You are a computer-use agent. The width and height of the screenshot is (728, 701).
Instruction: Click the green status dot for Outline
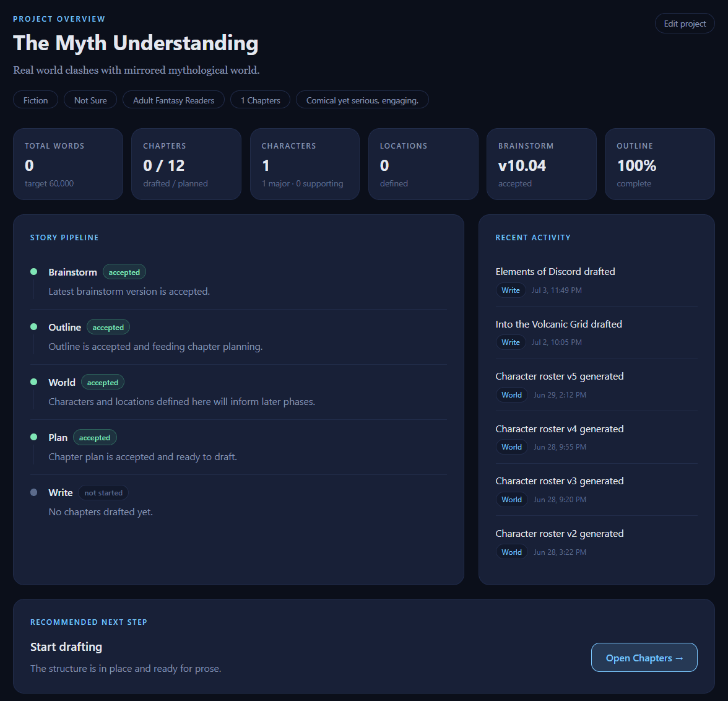(x=34, y=326)
